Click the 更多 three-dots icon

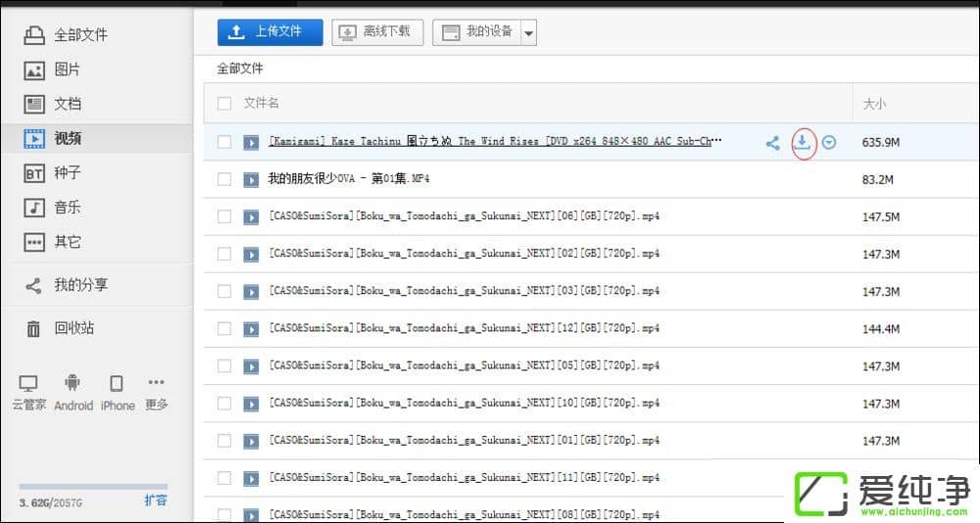(x=156, y=383)
